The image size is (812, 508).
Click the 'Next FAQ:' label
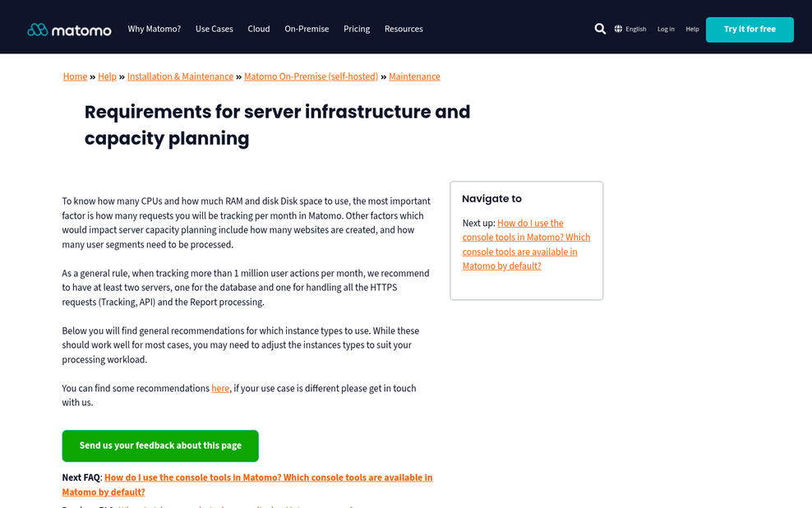(82, 478)
